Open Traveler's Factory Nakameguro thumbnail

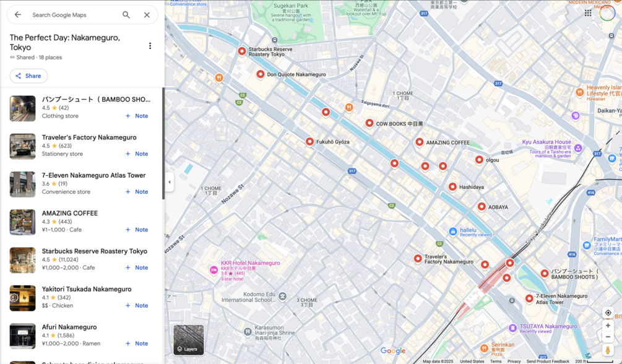click(x=23, y=147)
